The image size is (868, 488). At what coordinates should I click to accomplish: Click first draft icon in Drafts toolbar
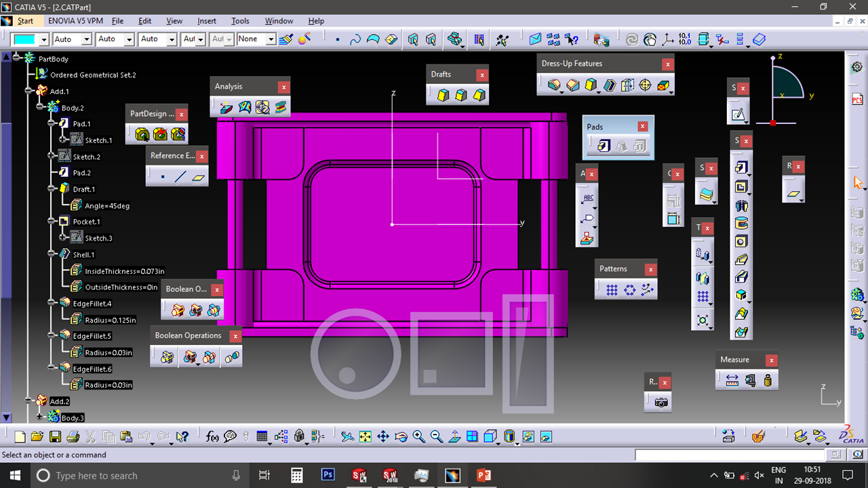[443, 96]
